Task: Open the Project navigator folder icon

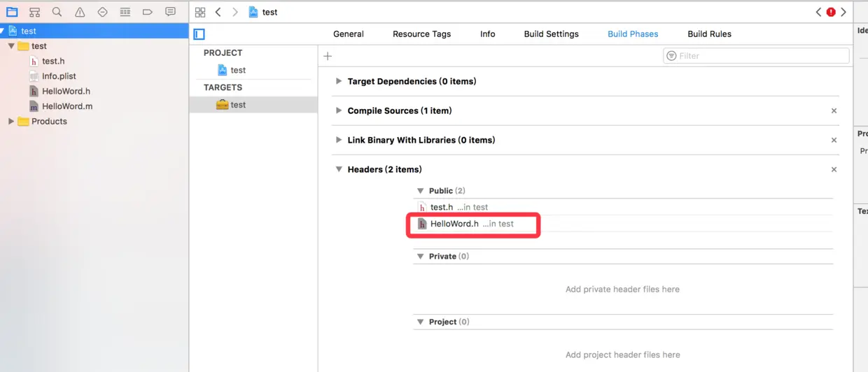Action: tap(12, 12)
